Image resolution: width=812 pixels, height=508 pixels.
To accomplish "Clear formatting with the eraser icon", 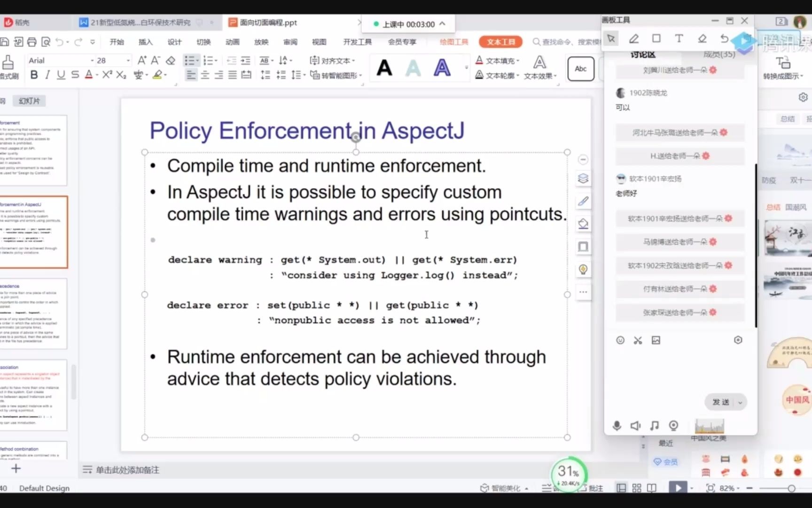I will pyautogui.click(x=171, y=60).
